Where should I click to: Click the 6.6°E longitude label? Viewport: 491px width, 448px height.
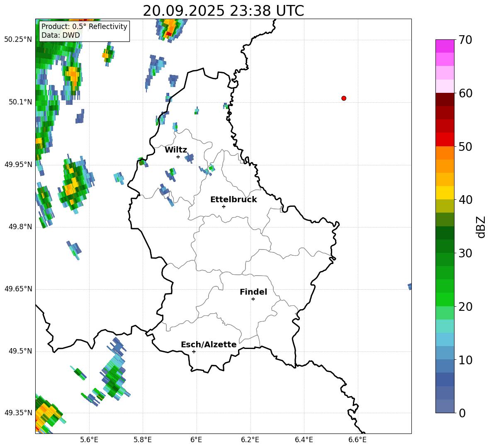[x=357, y=440]
